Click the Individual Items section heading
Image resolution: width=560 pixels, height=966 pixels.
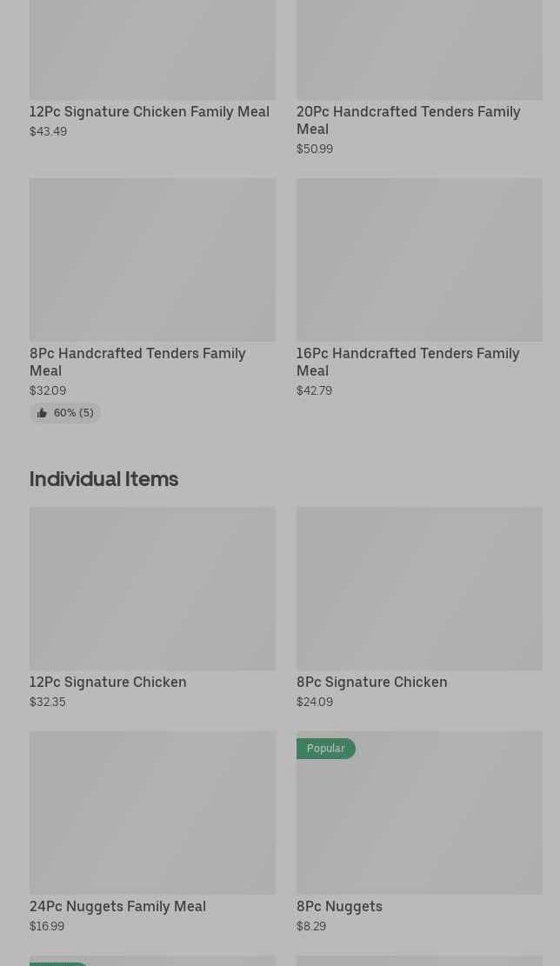pos(103,479)
